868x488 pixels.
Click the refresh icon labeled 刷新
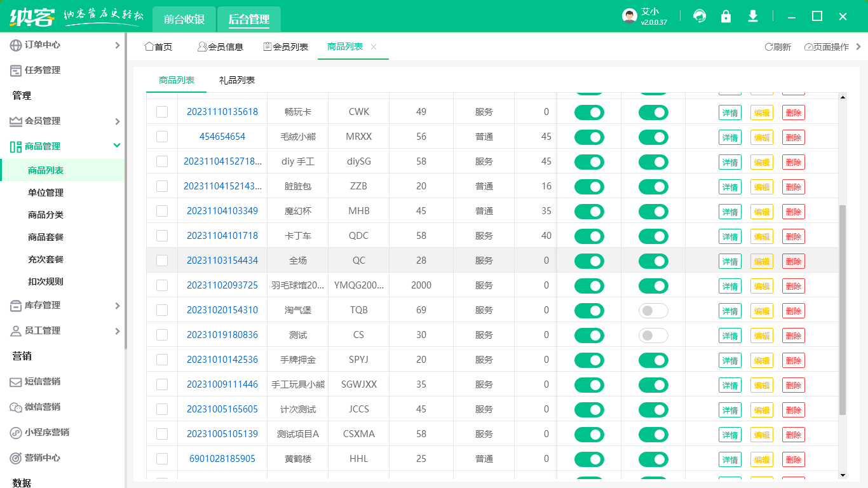click(778, 47)
